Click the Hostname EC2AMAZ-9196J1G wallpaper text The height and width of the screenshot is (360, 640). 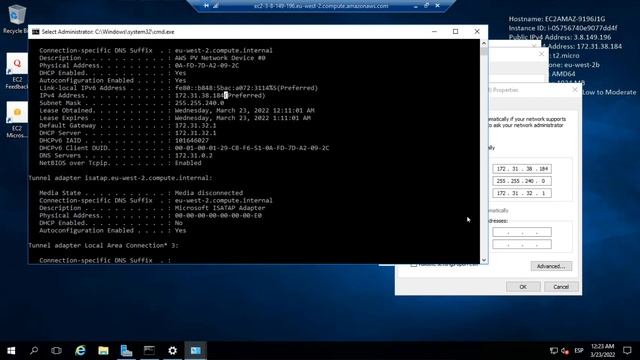[557, 19]
